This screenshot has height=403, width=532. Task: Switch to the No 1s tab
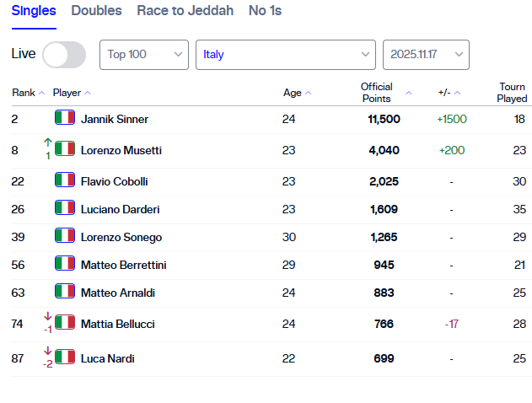tap(265, 11)
